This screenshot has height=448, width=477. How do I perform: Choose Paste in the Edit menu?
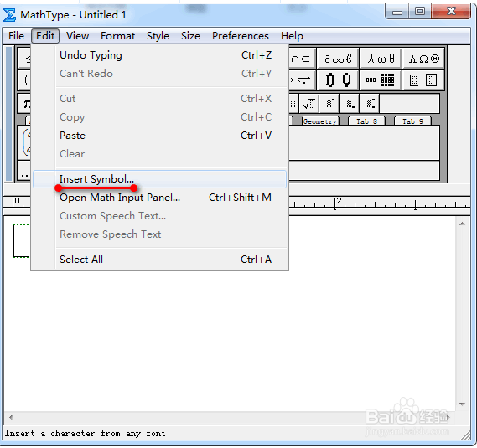[160, 136]
